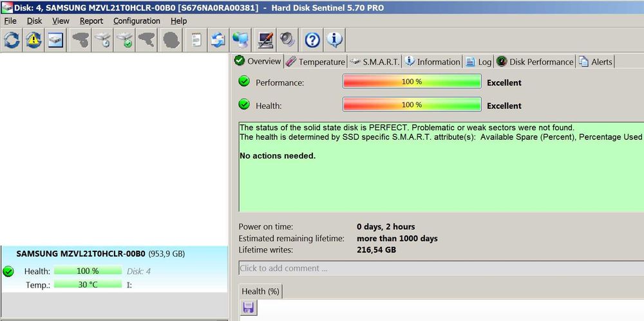Image resolution: width=644 pixels, height=321 pixels.
Task: Click the green check icon beside Performance
Action: click(244, 81)
